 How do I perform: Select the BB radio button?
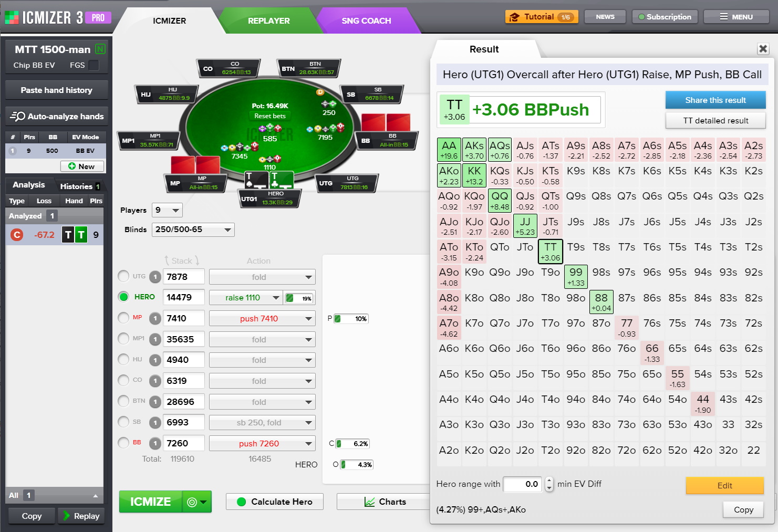click(123, 443)
